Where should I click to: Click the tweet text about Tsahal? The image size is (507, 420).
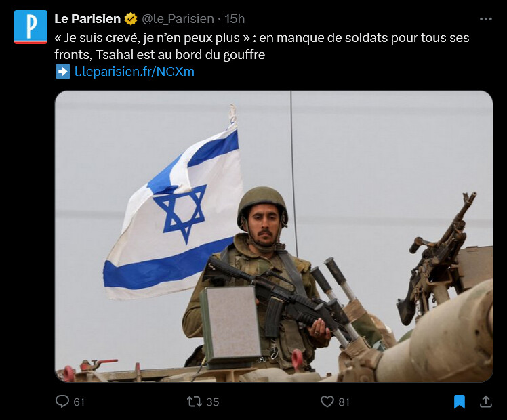[x=262, y=46]
